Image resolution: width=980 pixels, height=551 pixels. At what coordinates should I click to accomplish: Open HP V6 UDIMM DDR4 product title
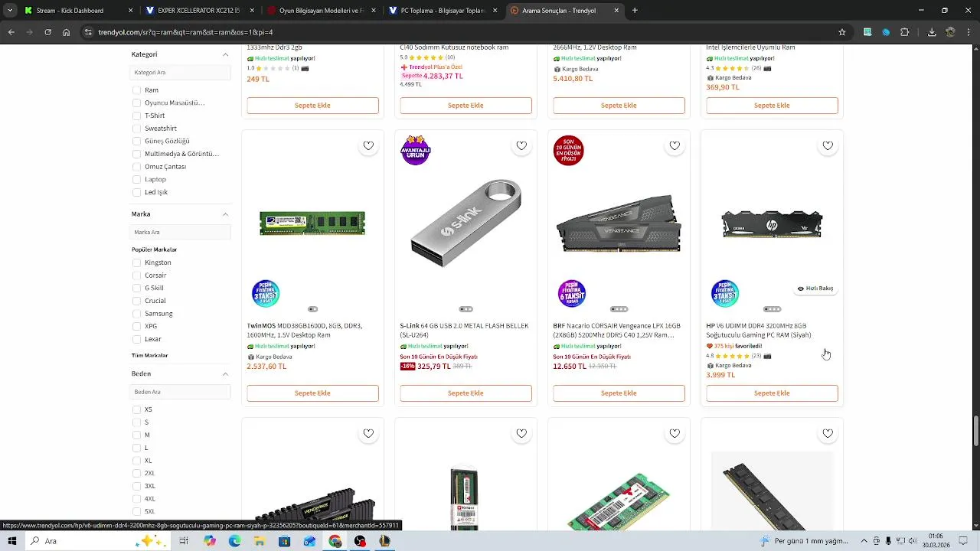758,331
